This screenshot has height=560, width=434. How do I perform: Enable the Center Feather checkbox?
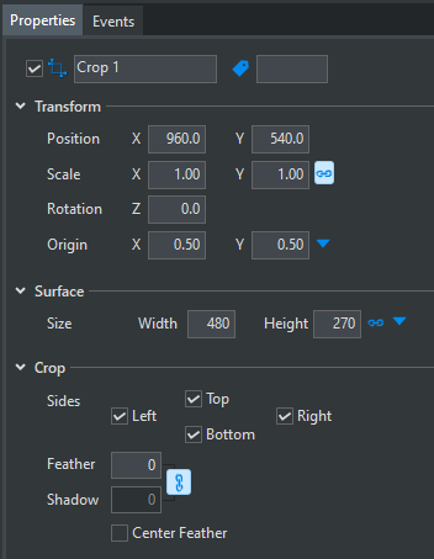point(119,533)
